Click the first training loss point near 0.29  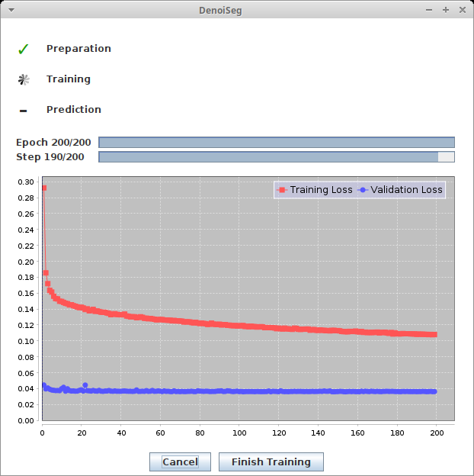tap(44, 188)
